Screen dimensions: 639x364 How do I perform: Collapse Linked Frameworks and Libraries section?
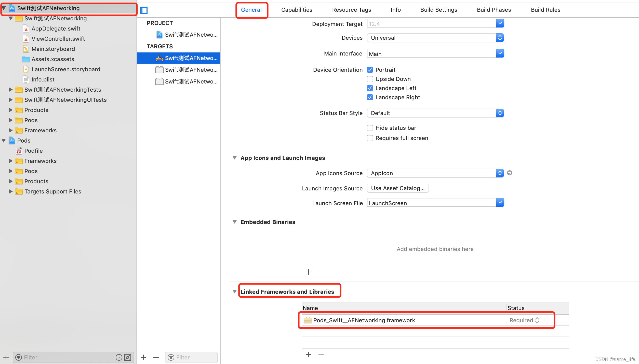click(x=235, y=291)
